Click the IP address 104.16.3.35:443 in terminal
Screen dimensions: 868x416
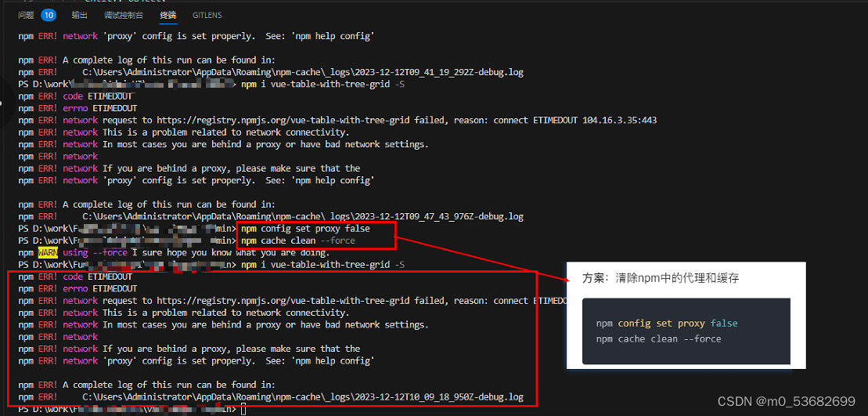coord(619,120)
